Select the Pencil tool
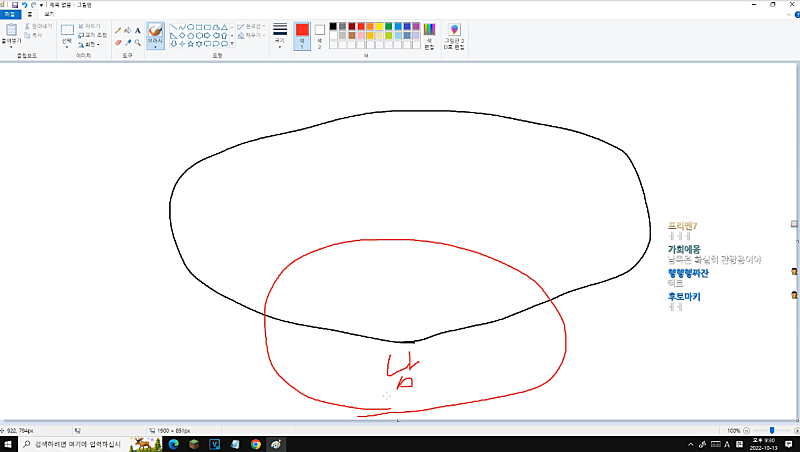 pyautogui.click(x=118, y=31)
